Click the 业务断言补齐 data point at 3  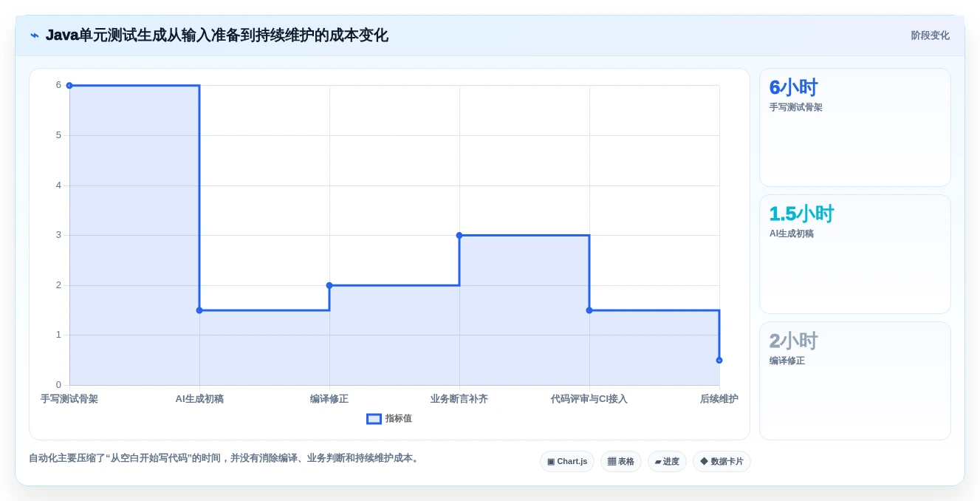pos(459,235)
